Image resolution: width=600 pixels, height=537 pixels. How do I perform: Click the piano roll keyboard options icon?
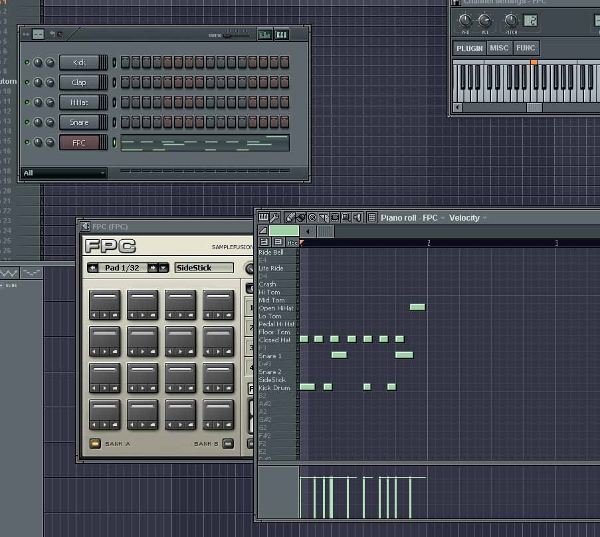coord(263,218)
